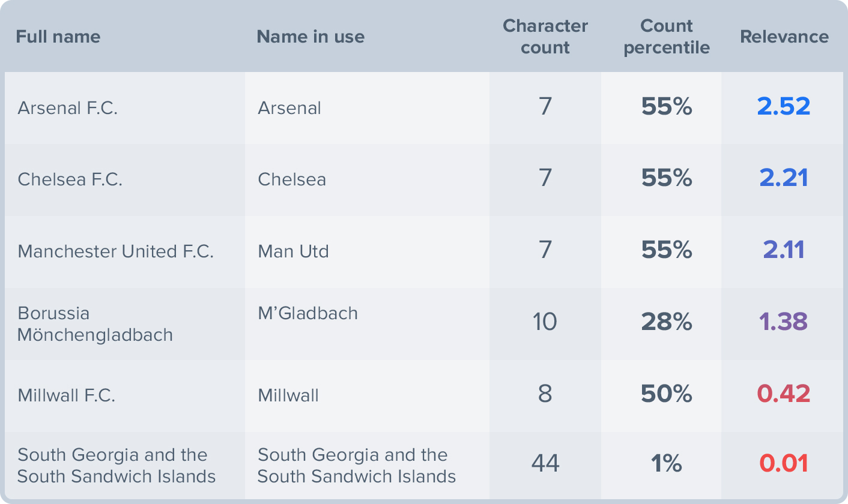The width and height of the screenshot is (848, 504).
Task: Click the Chelsea relevance value 2.21
Action: coord(784,178)
